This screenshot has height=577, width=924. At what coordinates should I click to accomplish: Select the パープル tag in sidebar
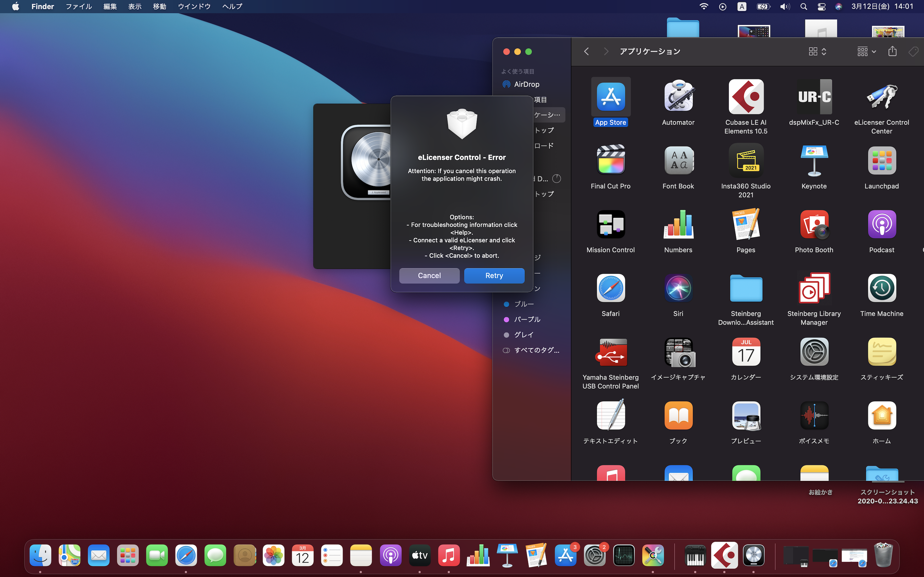(527, 319)
